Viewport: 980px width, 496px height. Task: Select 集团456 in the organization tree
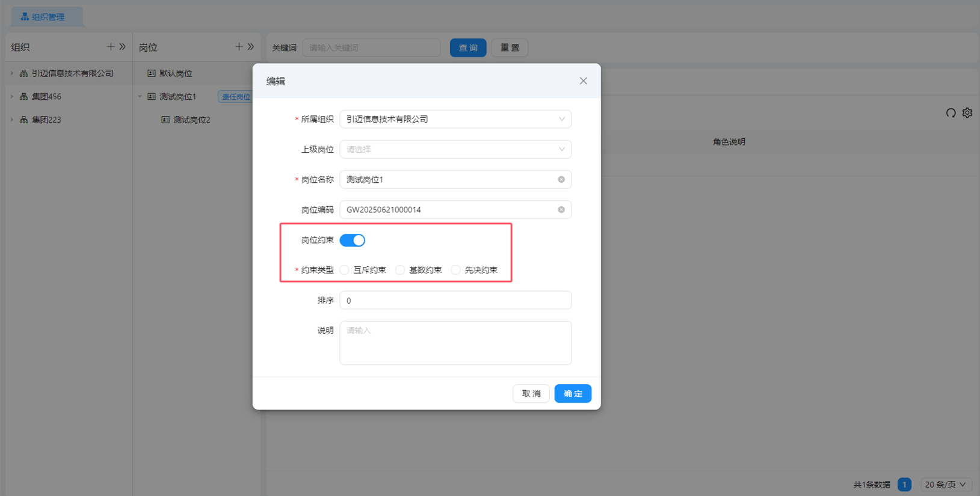[46, 97]
